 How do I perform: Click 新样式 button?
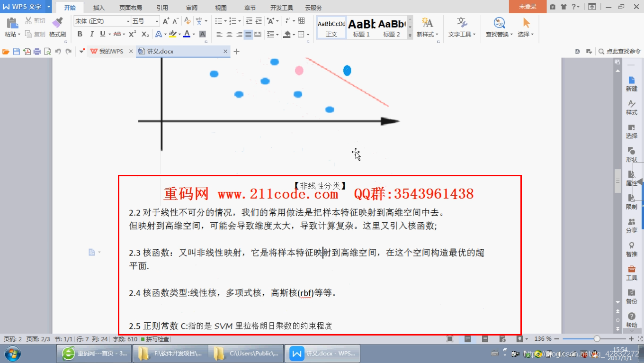(x=427, y=27)
